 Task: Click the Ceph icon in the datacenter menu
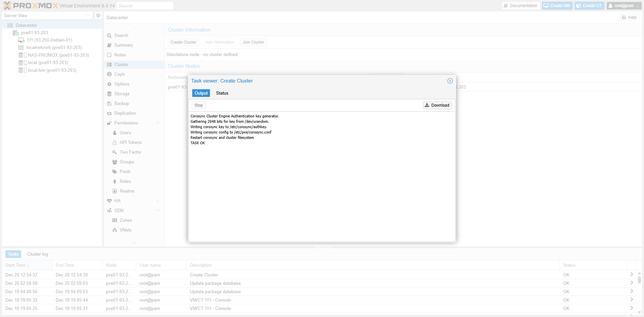[x=109, y=74]
